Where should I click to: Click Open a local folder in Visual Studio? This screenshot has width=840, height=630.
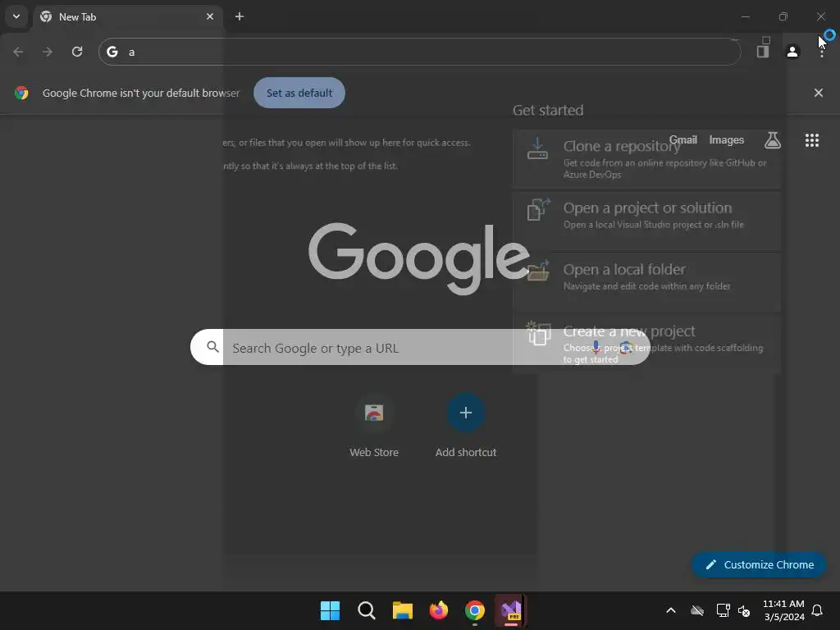tap(646, 282)
